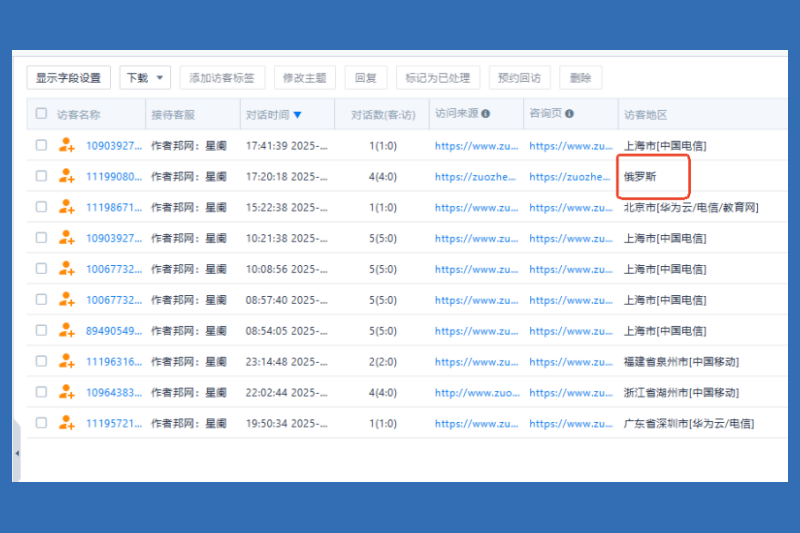Toggle select-all checkbox in table header
Viewport: 800px width, 533px height.
(41, 114)
